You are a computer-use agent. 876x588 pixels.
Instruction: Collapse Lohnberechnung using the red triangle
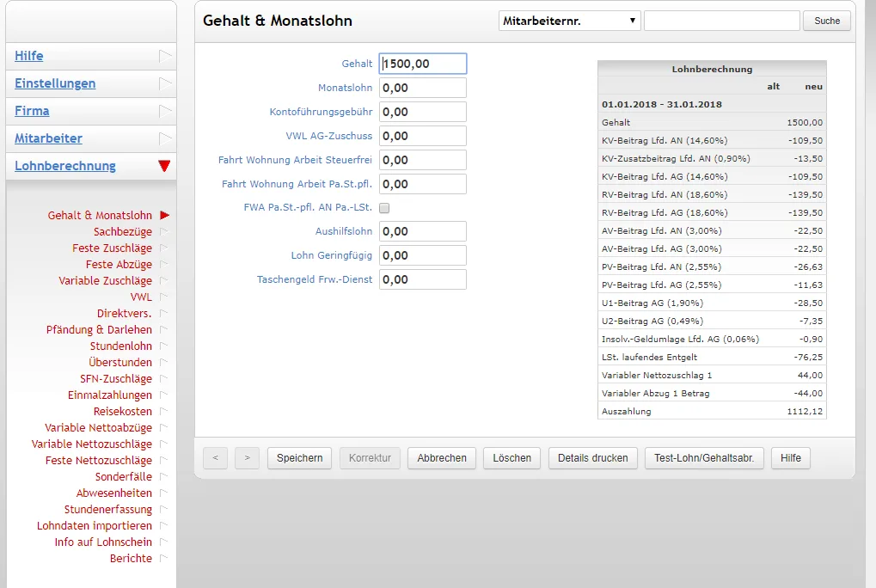[x=164, y=166]
